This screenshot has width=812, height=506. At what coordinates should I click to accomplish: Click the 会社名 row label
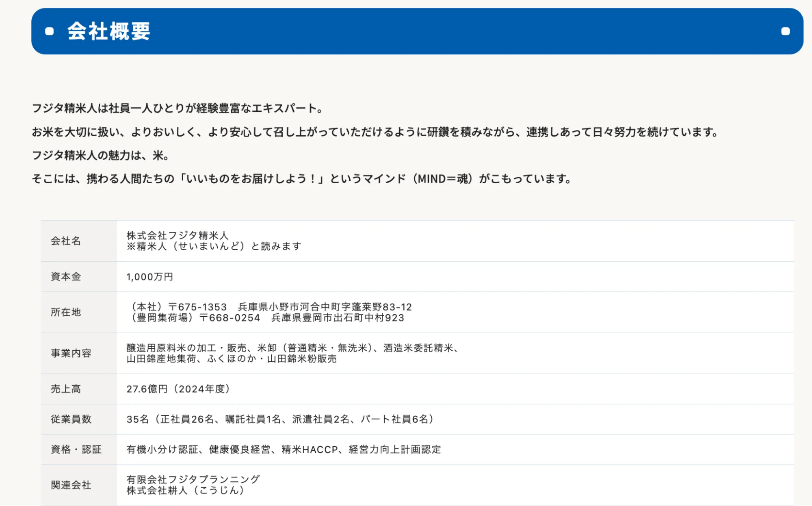coord(66,241)
